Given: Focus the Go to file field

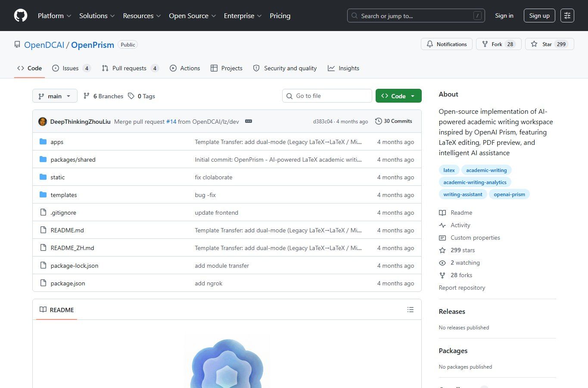Looking at the screenshot, I should pyautogui.click(x=327, y=96).
